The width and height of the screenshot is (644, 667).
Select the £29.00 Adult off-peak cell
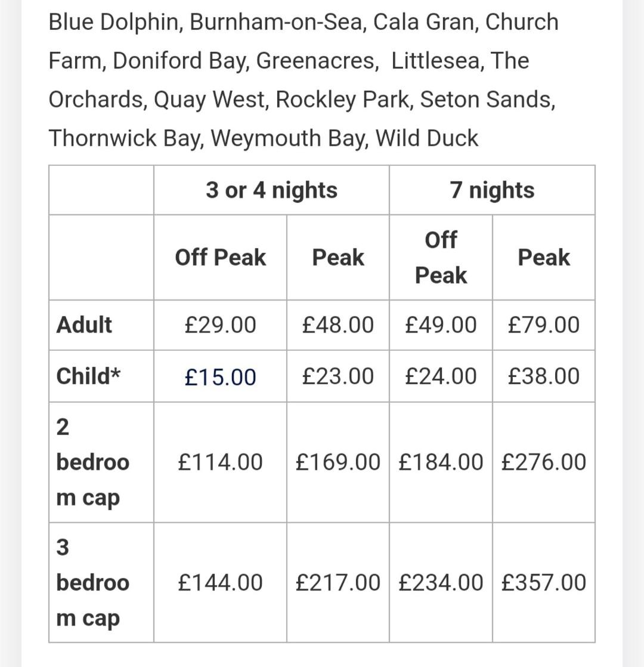[220, 325]
